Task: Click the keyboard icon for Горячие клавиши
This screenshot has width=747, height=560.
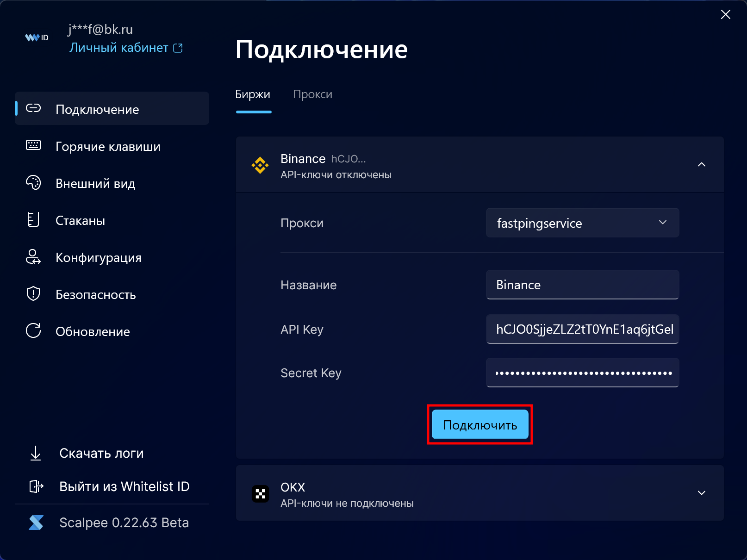Action: [33, 145]
